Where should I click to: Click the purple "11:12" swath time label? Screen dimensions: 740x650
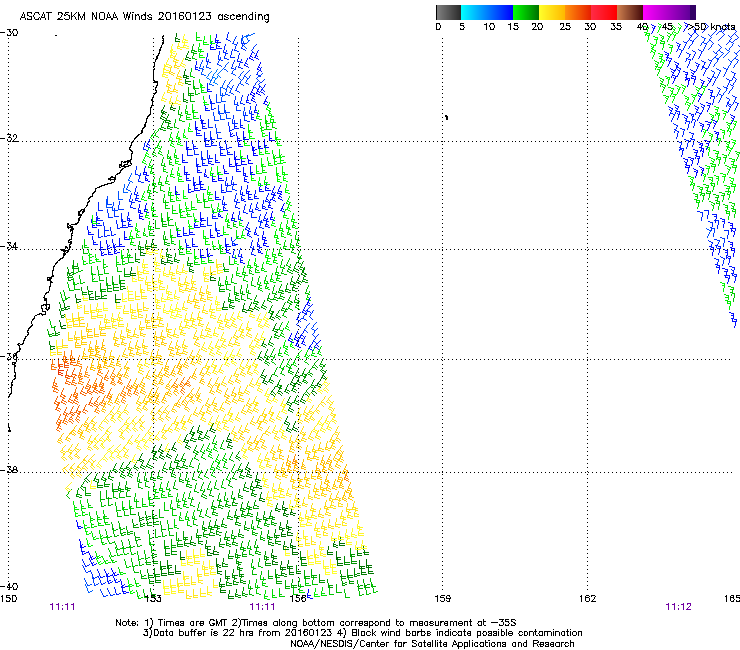[x=678, y=607]
